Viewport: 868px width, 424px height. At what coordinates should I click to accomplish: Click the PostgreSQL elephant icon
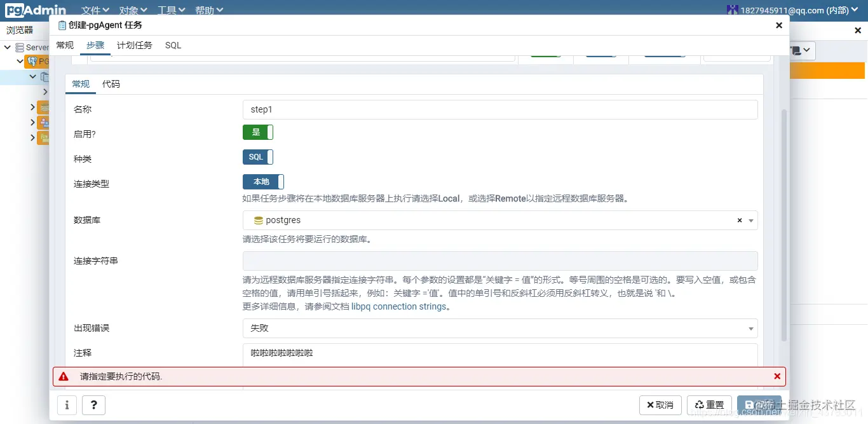click(32, 62)
